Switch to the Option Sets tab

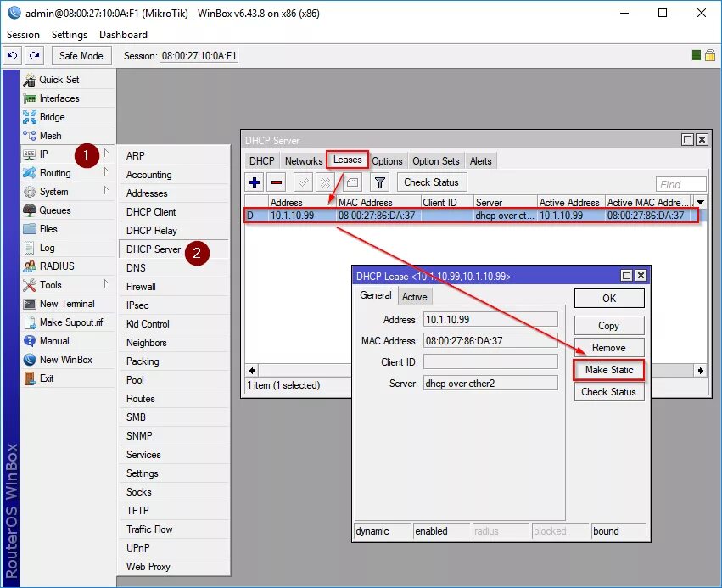(x=435, y=161)
